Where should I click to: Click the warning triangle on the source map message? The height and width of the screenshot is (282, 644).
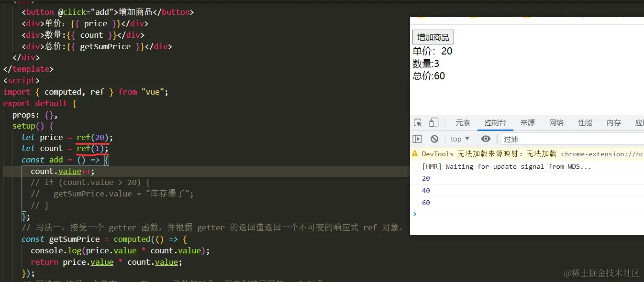(x=414, y=153)
